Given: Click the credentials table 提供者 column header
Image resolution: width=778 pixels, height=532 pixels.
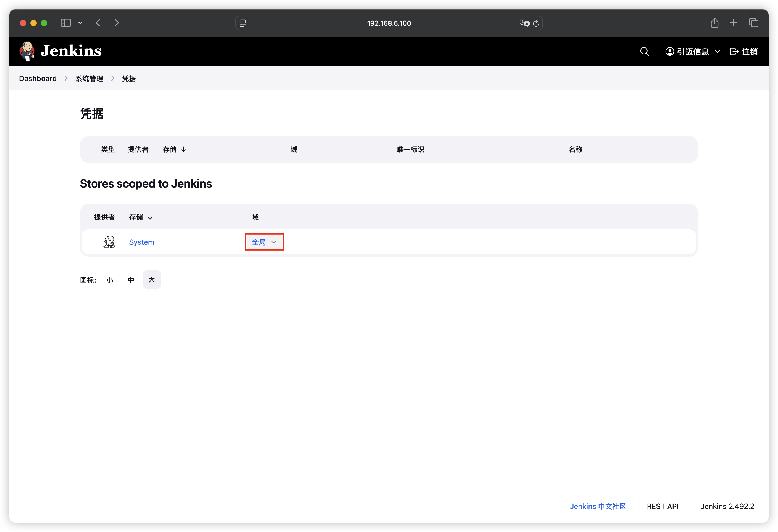Looking at the screenshot, I should [138, 150].
